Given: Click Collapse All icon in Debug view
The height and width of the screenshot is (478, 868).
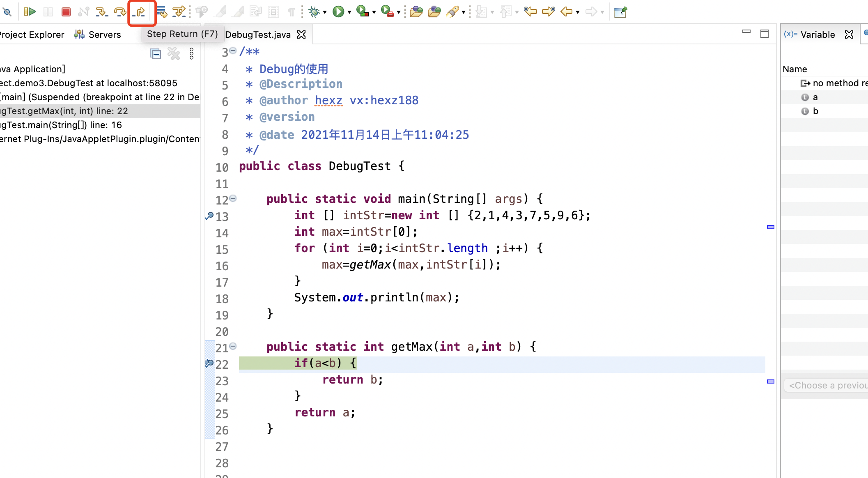Looking at the screenshot, I should point(156,54).
